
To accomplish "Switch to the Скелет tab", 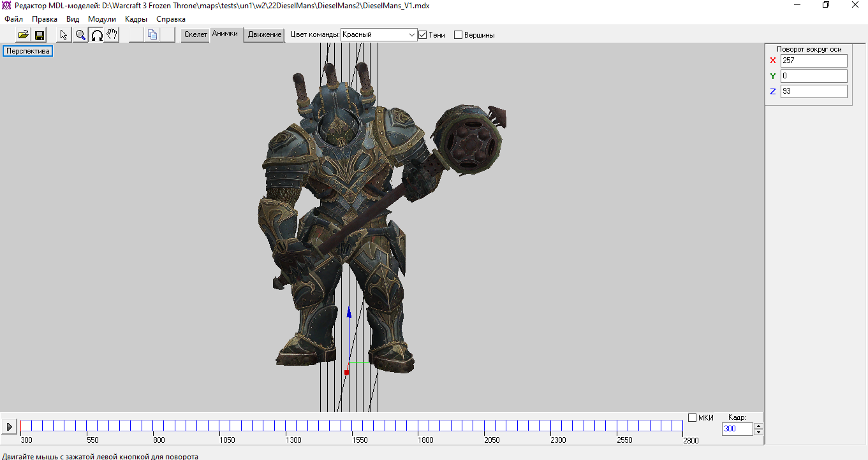I will [196, 35].
